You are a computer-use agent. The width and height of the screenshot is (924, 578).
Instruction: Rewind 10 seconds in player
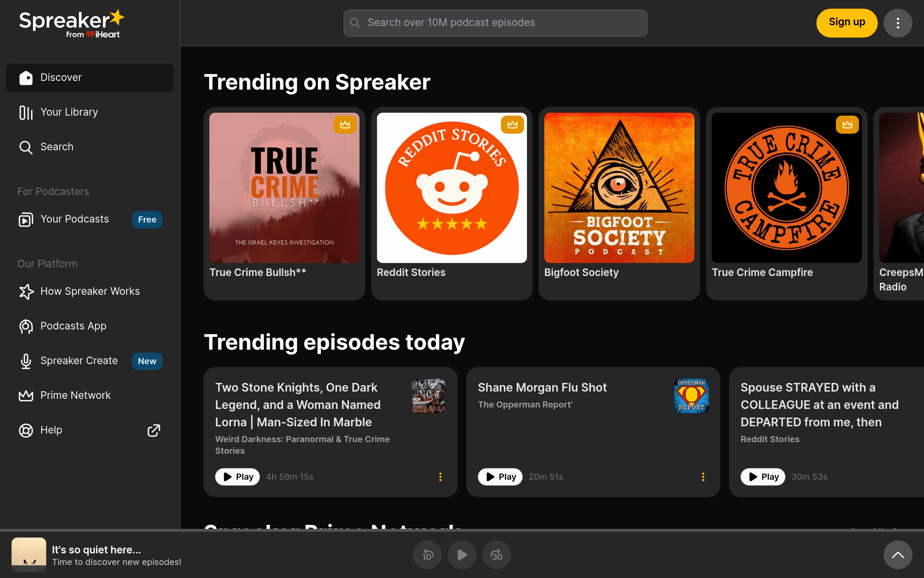tap(427, 555)
